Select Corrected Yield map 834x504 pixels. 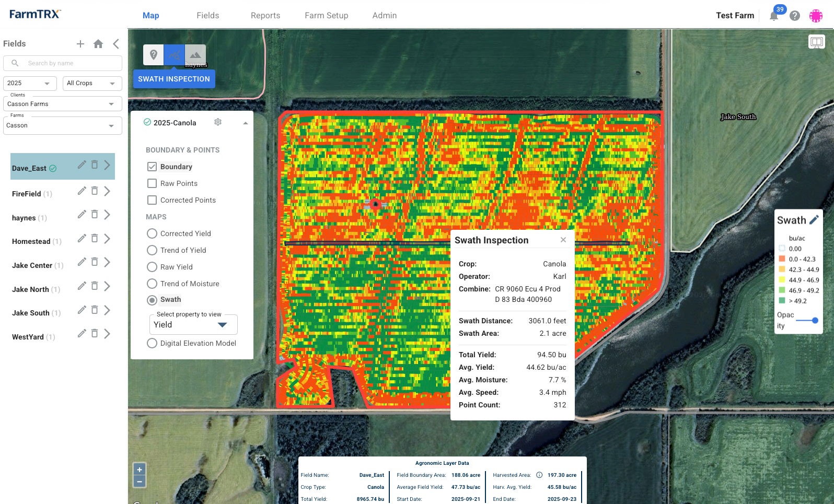152,233
